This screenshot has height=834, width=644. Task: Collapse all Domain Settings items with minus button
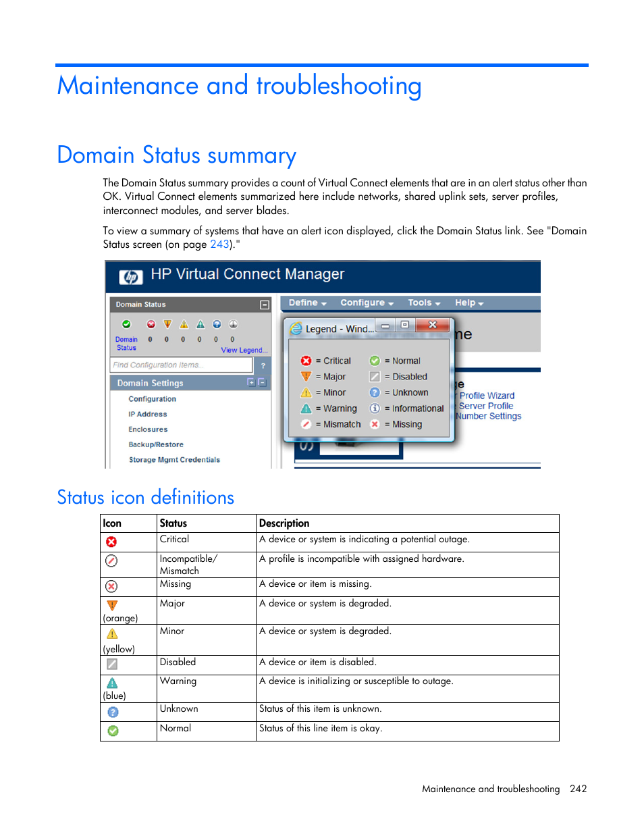coord(262,382)
